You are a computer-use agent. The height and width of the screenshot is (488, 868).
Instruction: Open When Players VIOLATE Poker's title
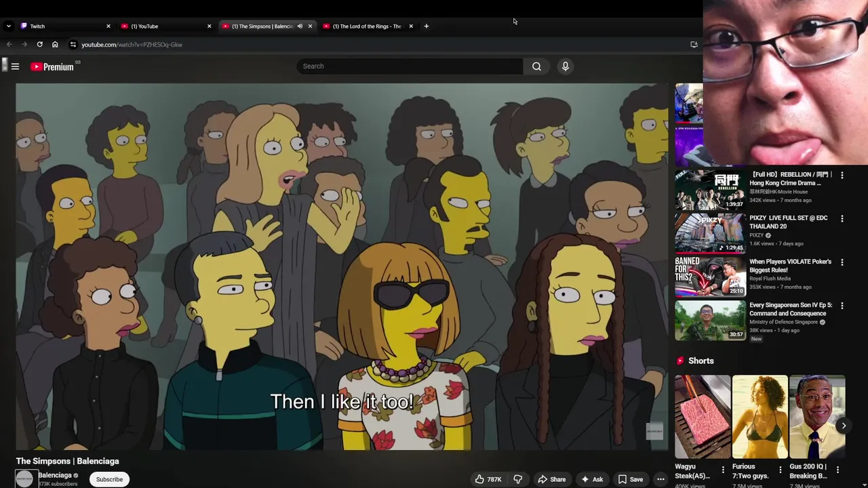790,266
